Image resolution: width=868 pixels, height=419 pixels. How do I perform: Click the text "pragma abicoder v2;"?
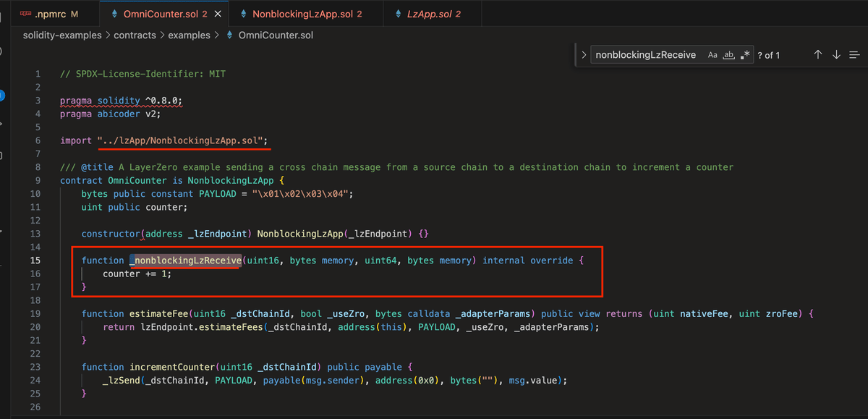(111, 114)
